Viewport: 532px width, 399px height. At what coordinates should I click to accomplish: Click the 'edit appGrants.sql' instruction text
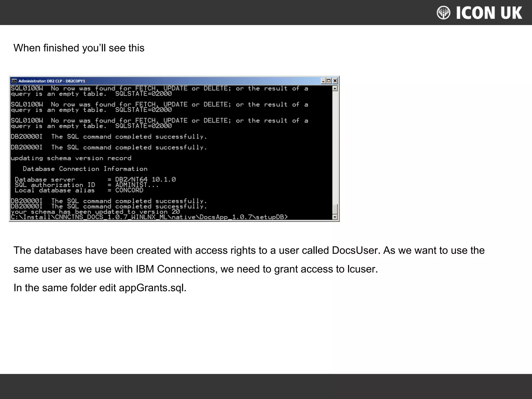[100, 288]
